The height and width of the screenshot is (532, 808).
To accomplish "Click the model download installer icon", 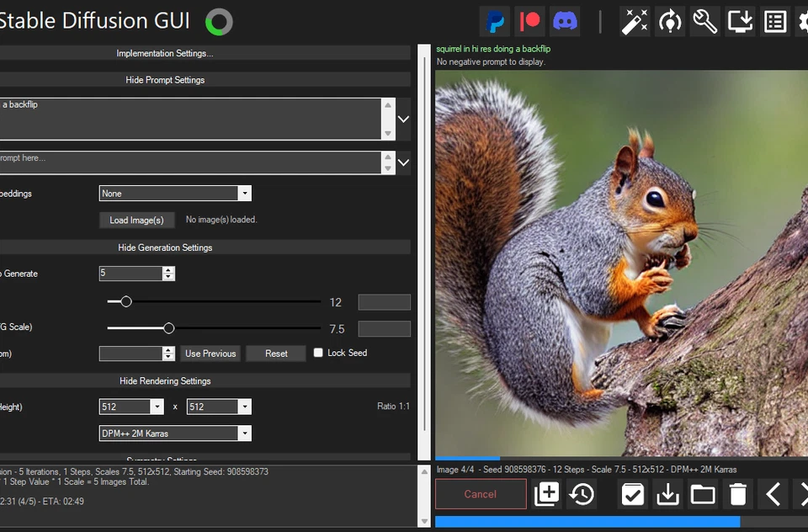I will click(739, 21).
